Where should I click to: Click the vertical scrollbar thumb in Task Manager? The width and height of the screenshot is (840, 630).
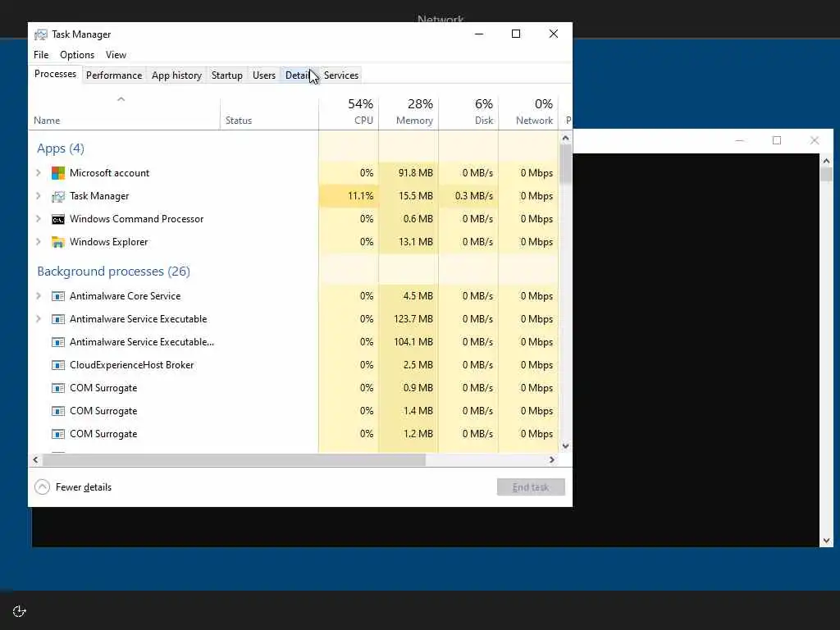click(566, 164)
